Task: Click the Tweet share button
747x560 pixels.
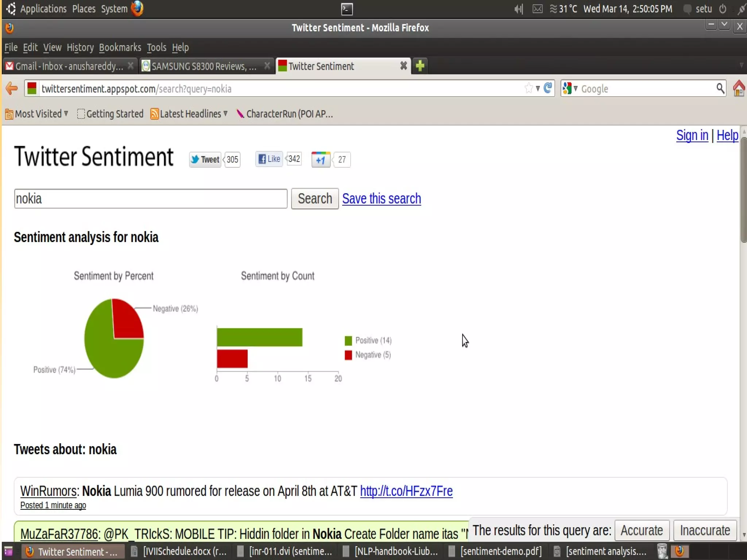Action: (x=205, y=160)
